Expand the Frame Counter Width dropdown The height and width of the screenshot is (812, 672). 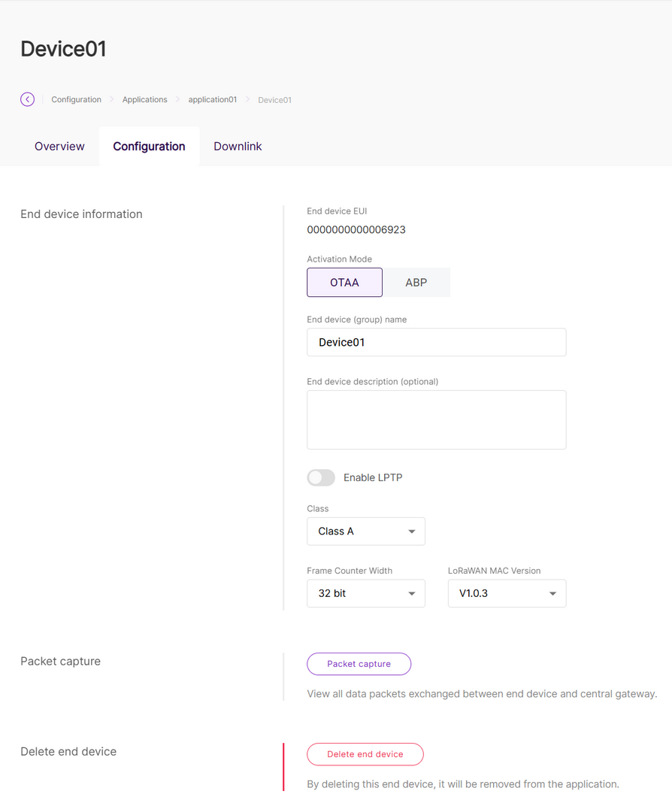pos(366,593)
